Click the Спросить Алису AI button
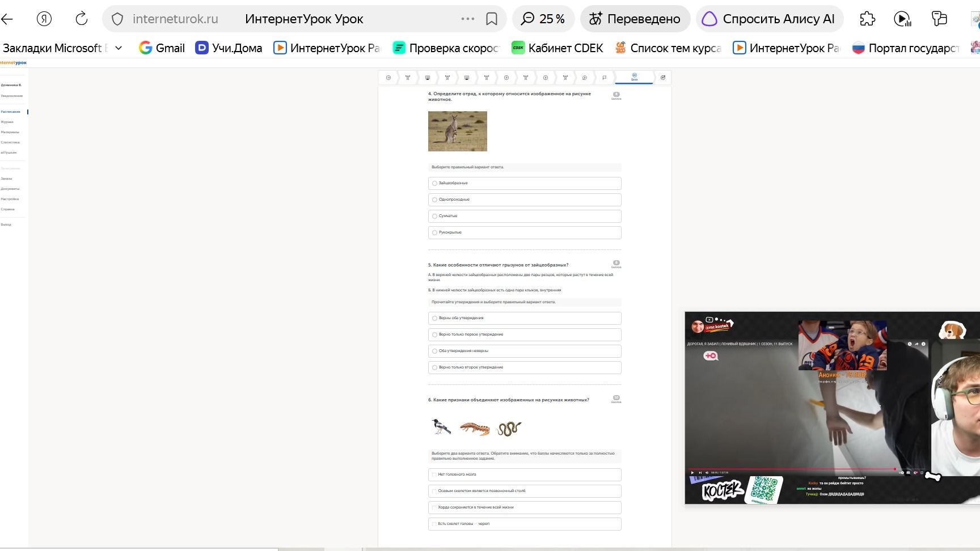This screenshot has width=980, height=551. pyautogui.click(x=770, y=19)
